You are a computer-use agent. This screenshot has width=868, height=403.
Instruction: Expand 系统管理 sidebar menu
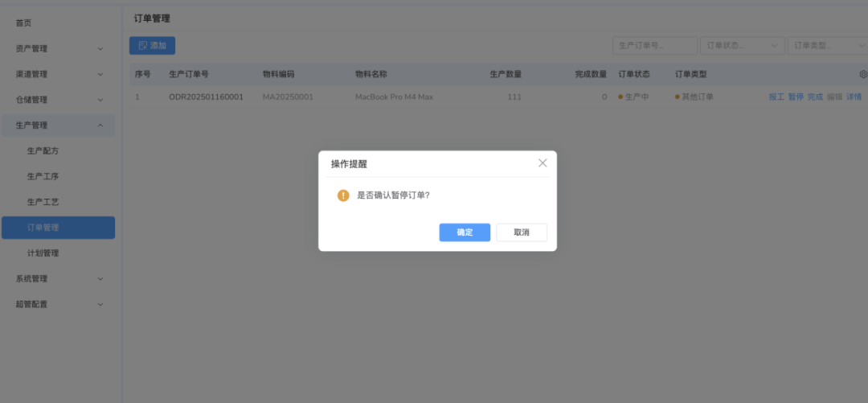pos(58,279)
